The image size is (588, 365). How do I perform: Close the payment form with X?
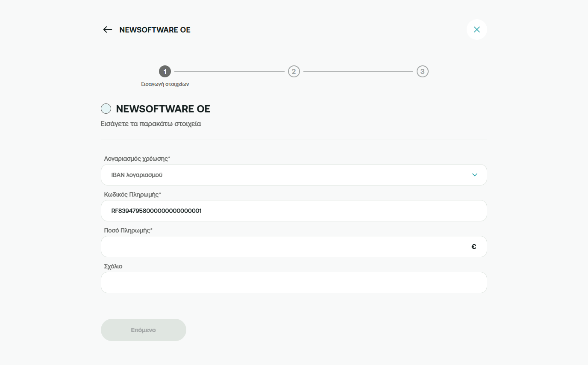coord(476,29)
